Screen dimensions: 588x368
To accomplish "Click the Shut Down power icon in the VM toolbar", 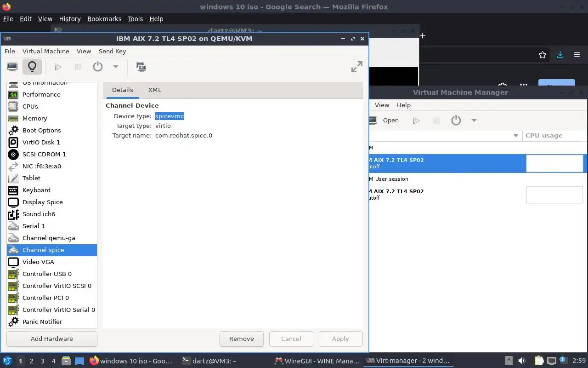I will (98, 67).
